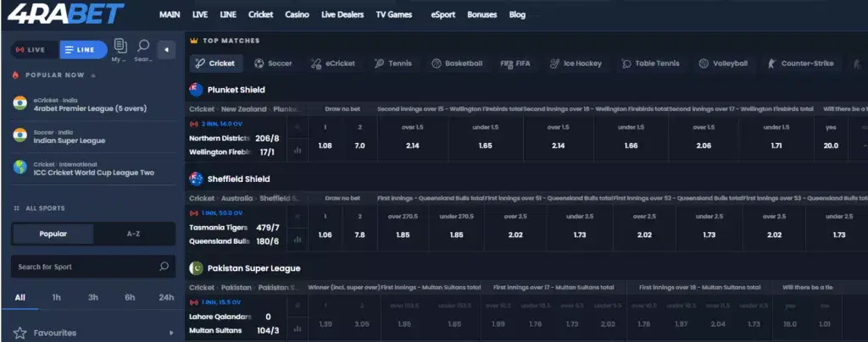The image size is (868, 342).
Task: Filter matches to 24h
Action: pyautogui.click(x=166, y=297)
